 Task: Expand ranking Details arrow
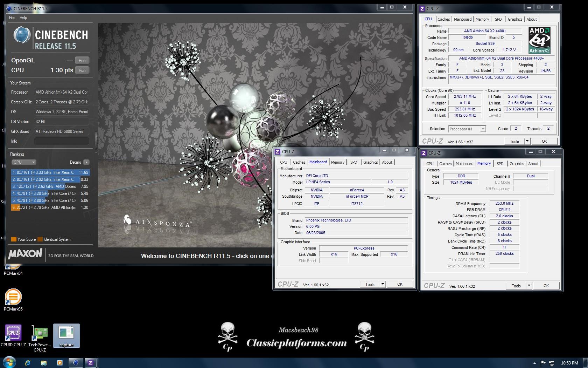coord(86,162)
